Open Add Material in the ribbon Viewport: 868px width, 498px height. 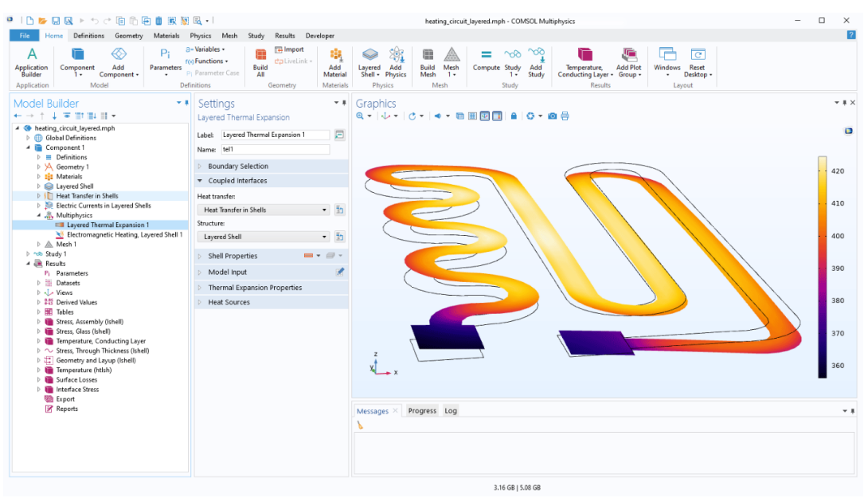[x=335, y=62]
